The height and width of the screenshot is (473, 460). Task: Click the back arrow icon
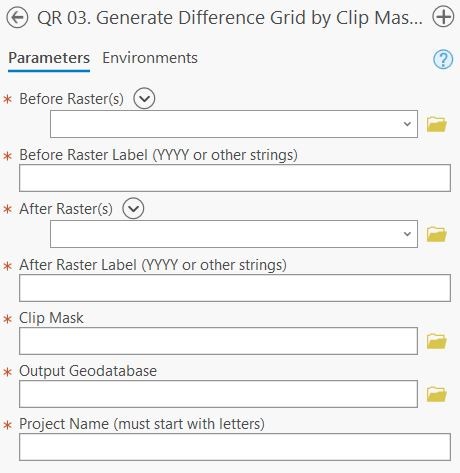pyautogui.click(x=17, y=18)
